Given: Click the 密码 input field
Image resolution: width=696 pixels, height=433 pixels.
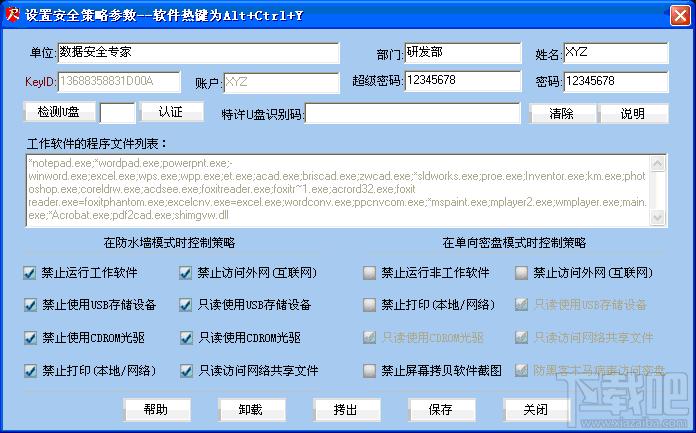Looking at the screenshot, I should (x=616, y=82).
